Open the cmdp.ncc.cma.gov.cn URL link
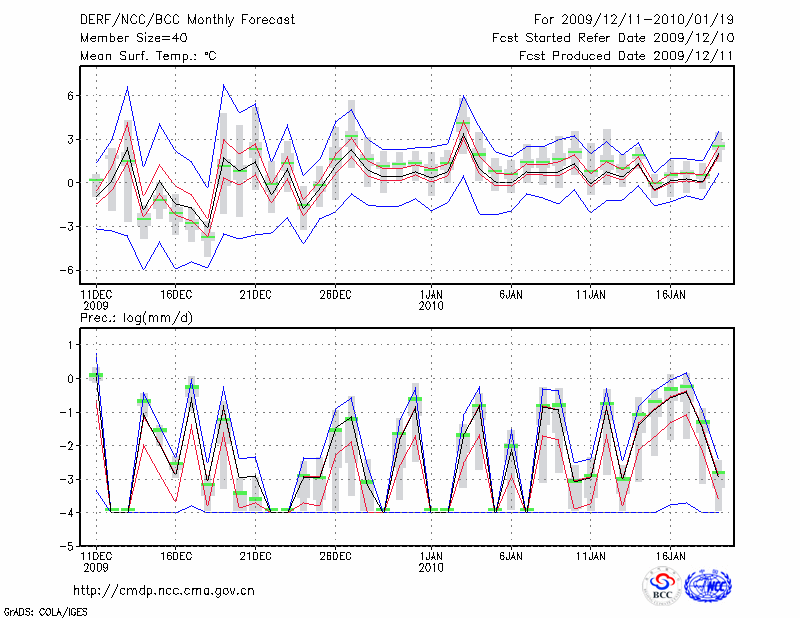 (x=164, y=590)
